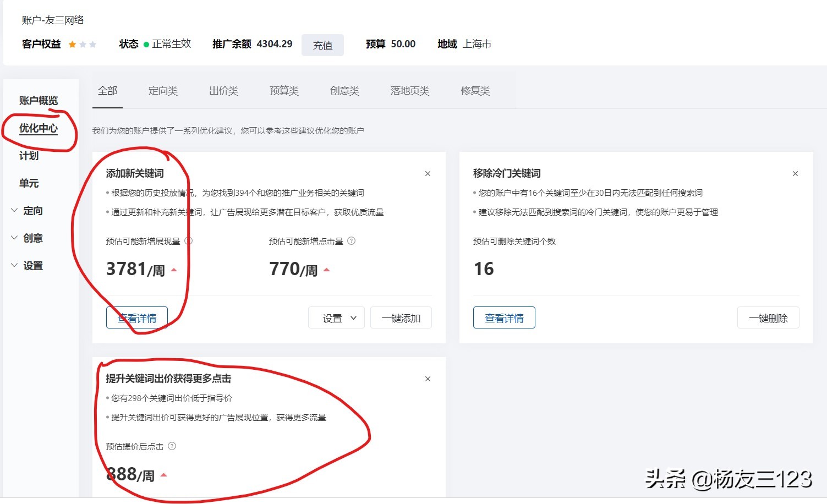Dismiss the 添加新关键词 suggestion card
This screenshot has width=827, height=504.
click(x=428, y=173)
